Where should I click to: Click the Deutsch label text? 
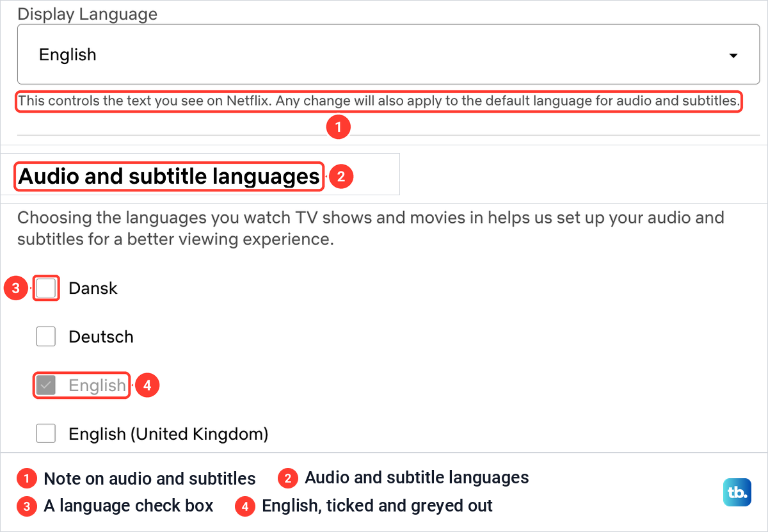point(101,337)
